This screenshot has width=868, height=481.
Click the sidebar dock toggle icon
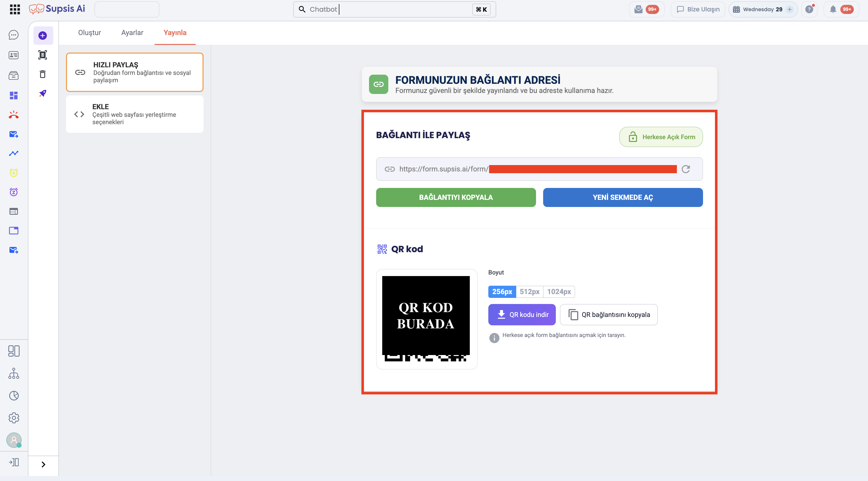(x=14, y=462)
